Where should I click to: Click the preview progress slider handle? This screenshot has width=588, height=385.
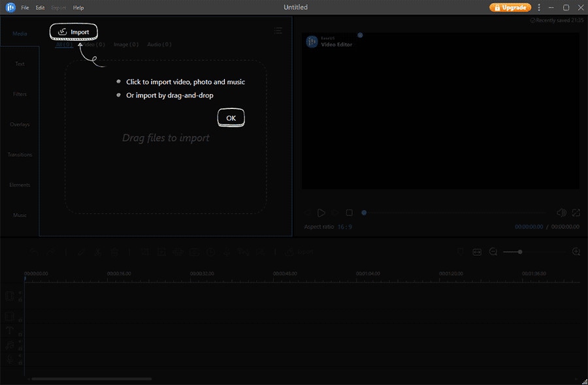click(364, 213)
